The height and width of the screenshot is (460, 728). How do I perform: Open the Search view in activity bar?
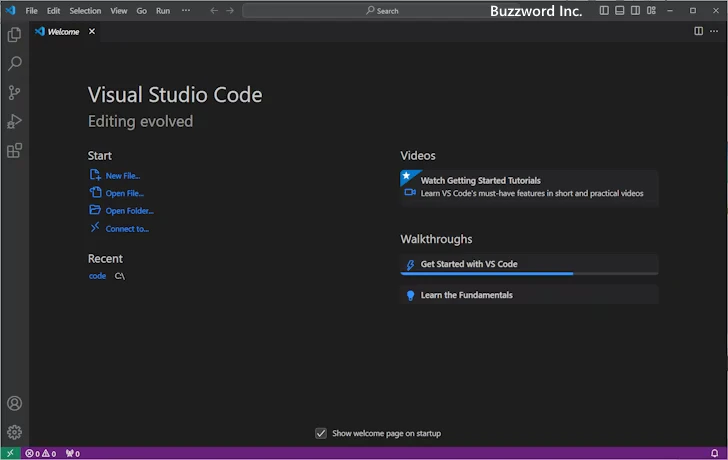(14, 64)
